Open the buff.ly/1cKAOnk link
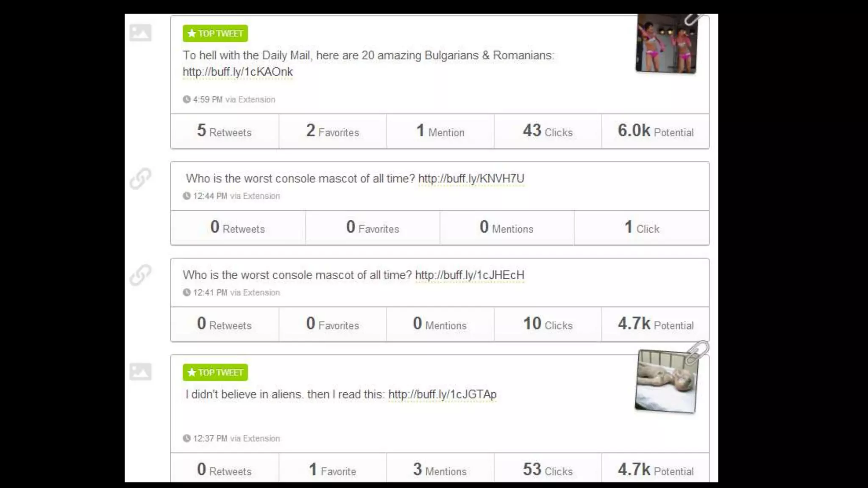Image resolution: width=868 pixels, height=488 pixels. (x=238, y=72)
